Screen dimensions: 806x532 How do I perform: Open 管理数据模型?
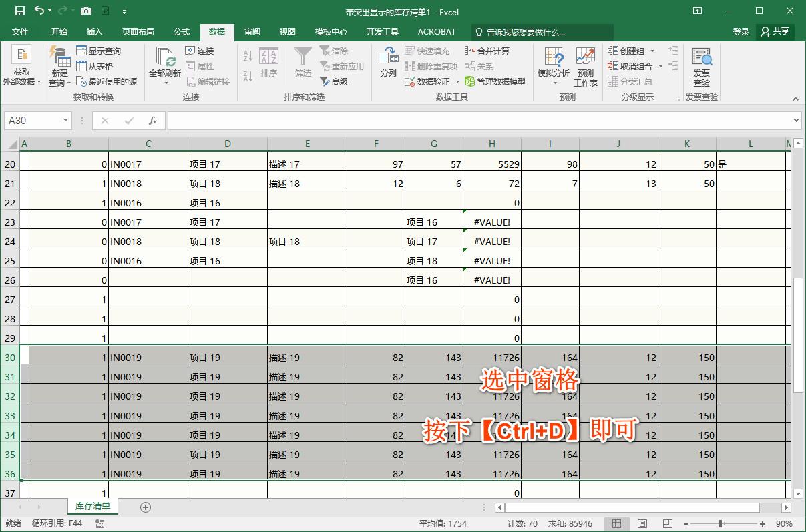(495, 81)
